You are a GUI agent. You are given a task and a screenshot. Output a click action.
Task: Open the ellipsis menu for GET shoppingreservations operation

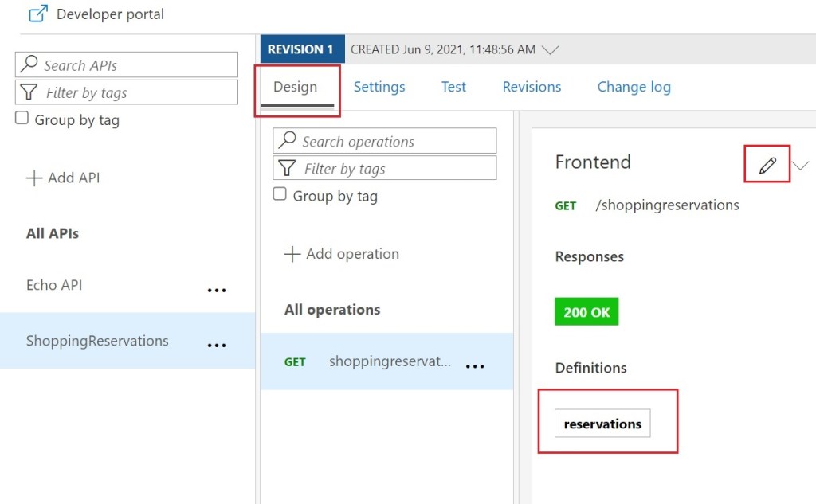click(x=475, y=366)
